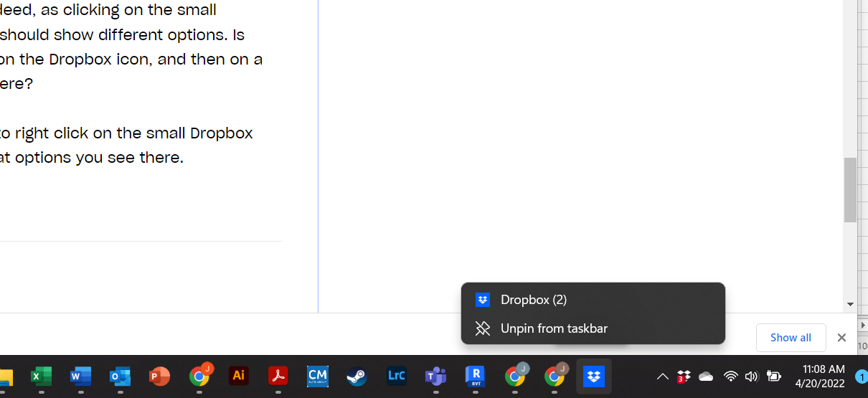
Task: Open the Chrome icon left of Dropbox
Action: tap(555, 375)
